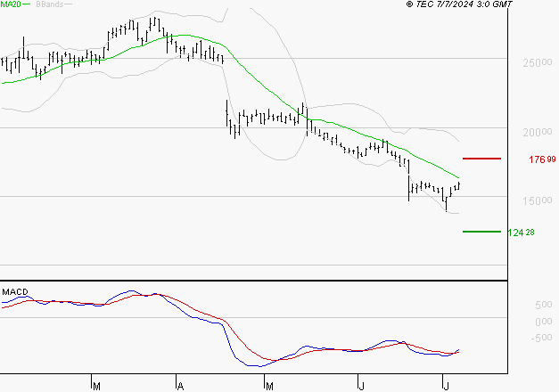Click the 000 MACD axis label
Viewport: 559px width, 392px height.
point(544,322)
